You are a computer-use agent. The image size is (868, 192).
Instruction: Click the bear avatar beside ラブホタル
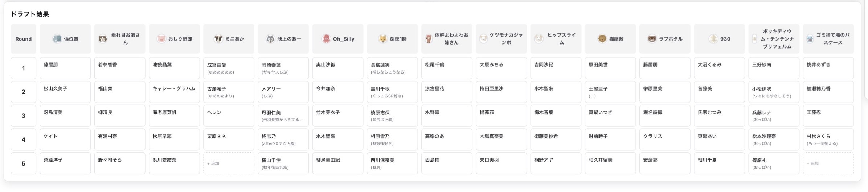(652, 39)
